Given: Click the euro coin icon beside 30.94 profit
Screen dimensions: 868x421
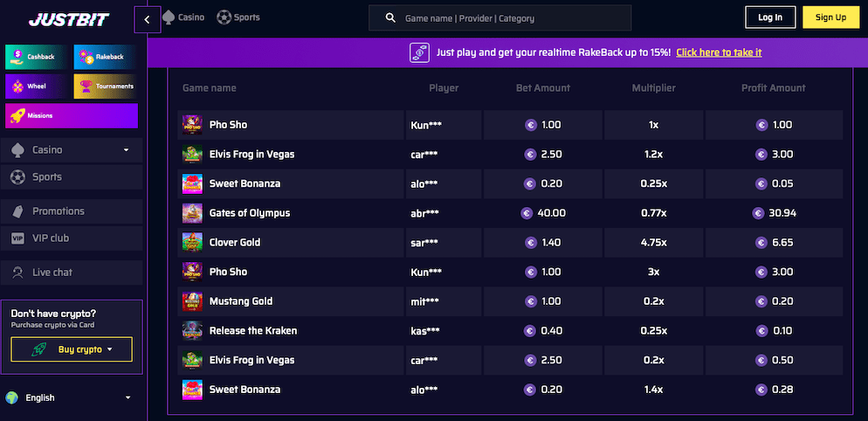Looking at the screenshot, I should pyautogui.click(x=758, y=213).
